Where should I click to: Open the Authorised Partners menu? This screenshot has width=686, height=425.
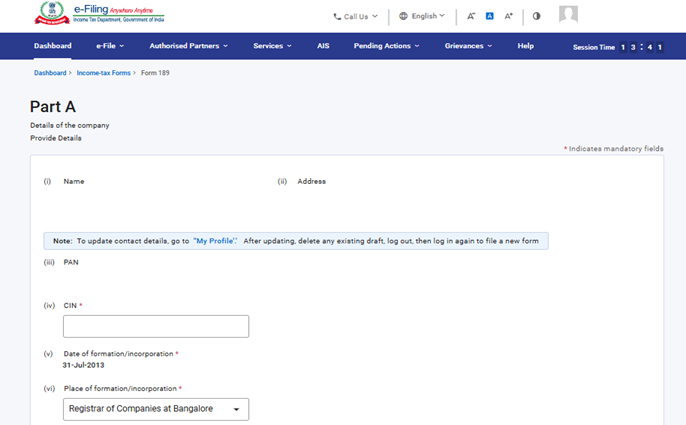pos(188,46)
